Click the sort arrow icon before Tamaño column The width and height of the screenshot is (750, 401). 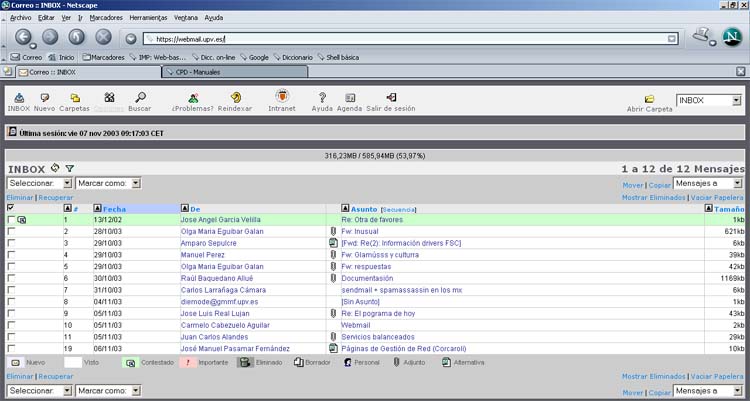[709, 208]
